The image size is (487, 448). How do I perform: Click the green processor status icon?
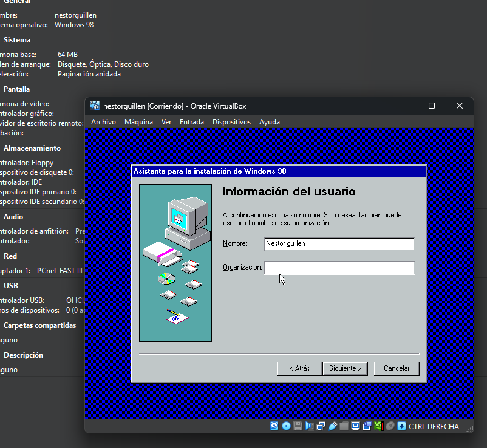click(x=379, y=426)
